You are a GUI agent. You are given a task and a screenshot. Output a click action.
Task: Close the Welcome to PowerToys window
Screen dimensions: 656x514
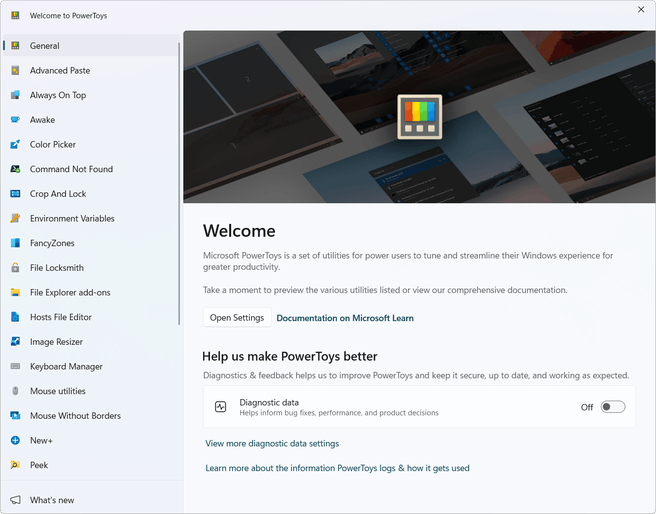point(641,9)
